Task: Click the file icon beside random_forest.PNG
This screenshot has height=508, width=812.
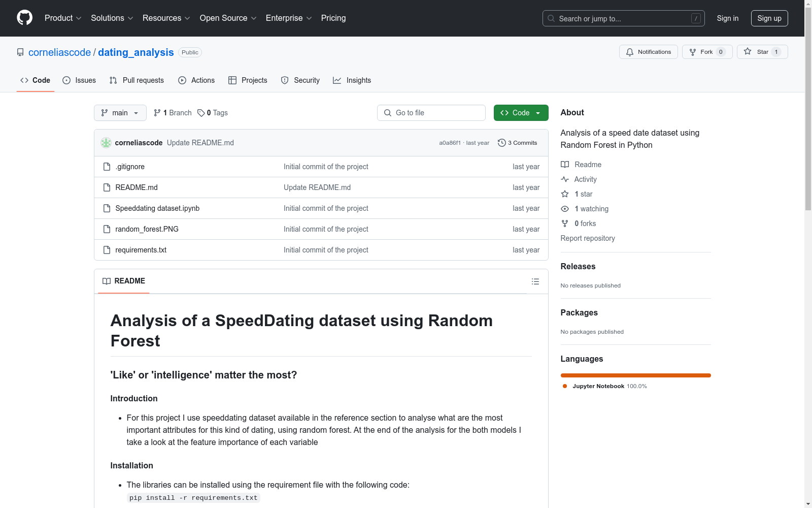Action: click(107, 229)
